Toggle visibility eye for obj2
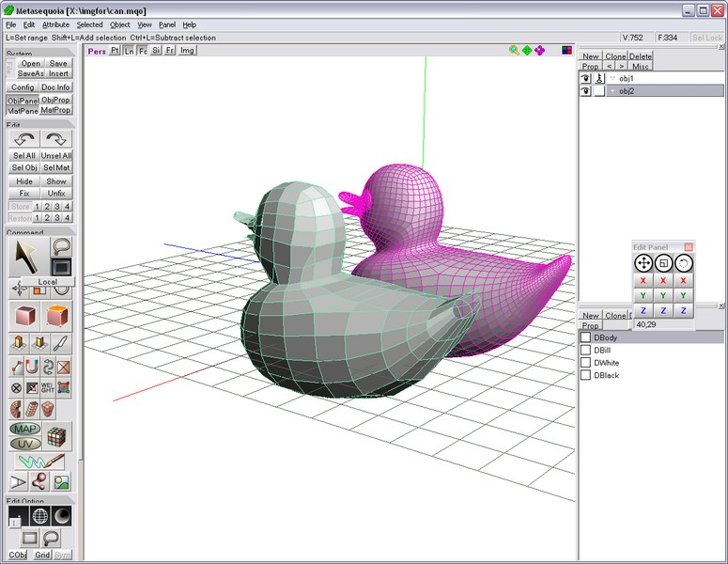This screenshot has height=564, width=728. (585, 91)
